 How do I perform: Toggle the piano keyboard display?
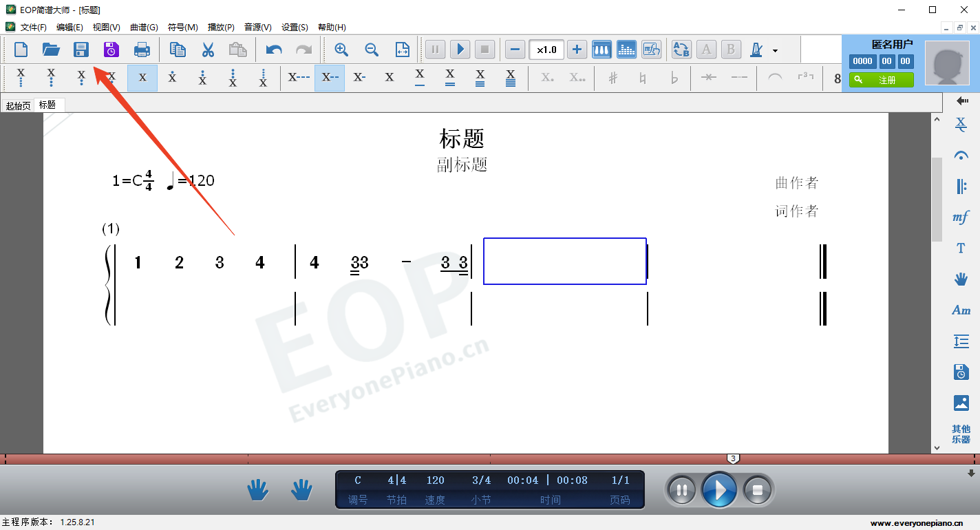pos(602,50)
